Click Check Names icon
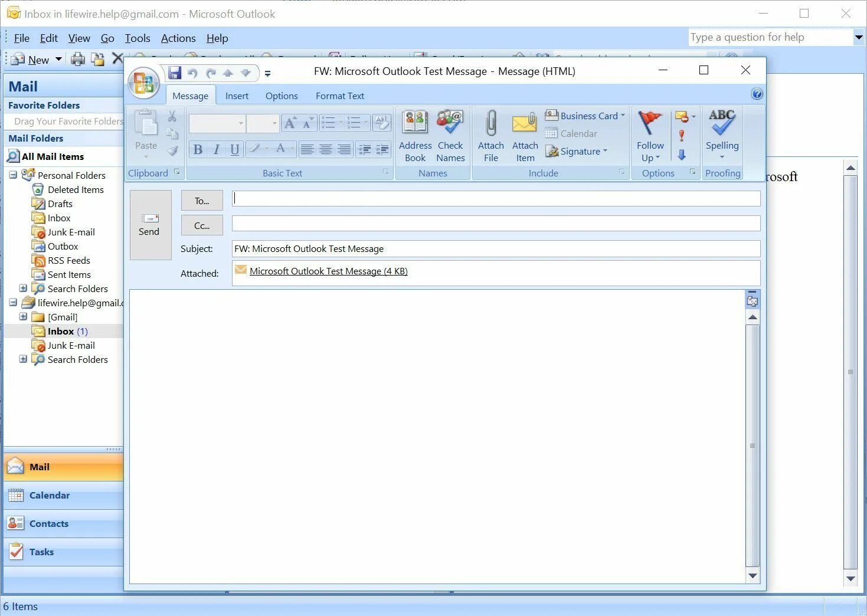Viewport: 867px width, 616px height. (x=450, y=136)
